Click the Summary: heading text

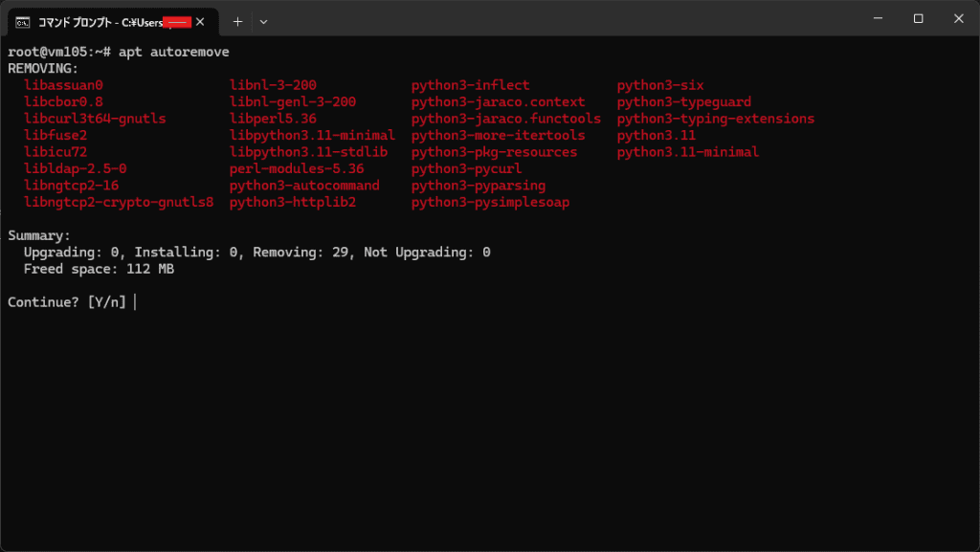point(39,235)
